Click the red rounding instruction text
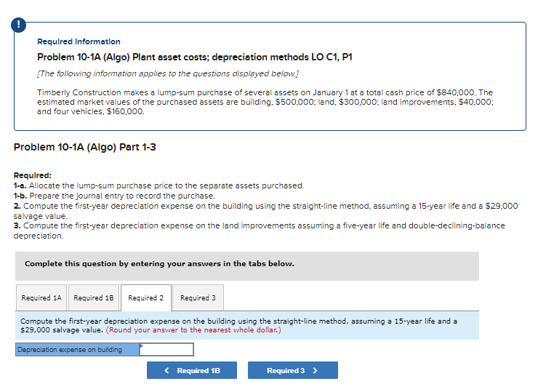 click(x=193, y=330)
